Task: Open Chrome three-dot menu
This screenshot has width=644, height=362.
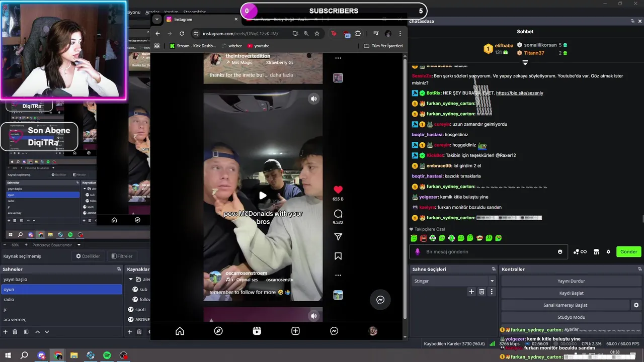Action: pyautogui.click(x=400, y=34)
